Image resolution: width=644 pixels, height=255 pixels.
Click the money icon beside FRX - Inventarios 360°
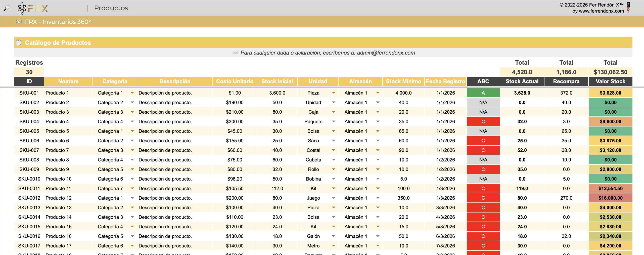(x=19, y=22)
